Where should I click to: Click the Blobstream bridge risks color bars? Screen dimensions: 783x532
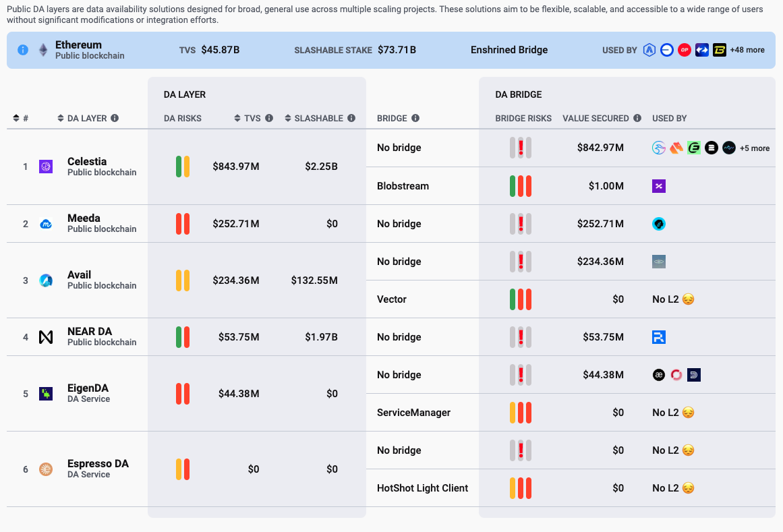click(x=521, y=186)
